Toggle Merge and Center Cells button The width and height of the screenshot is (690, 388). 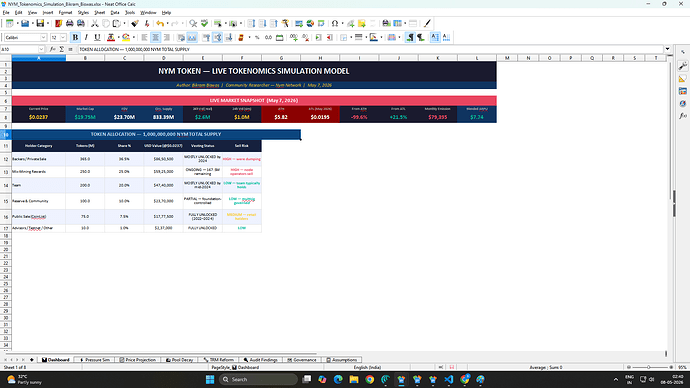pyautogui.click(x=192, y=37)
